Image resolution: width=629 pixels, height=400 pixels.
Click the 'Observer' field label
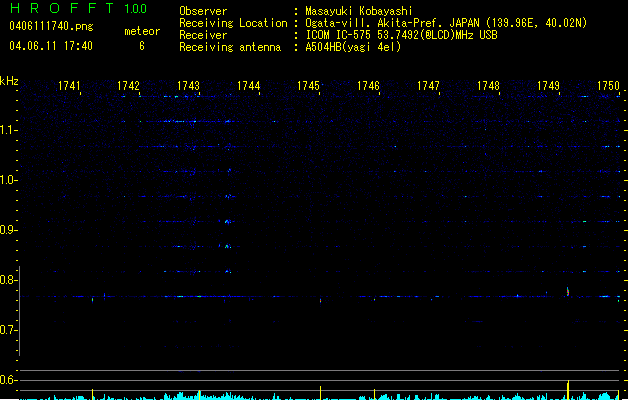(x=203, y=11)
